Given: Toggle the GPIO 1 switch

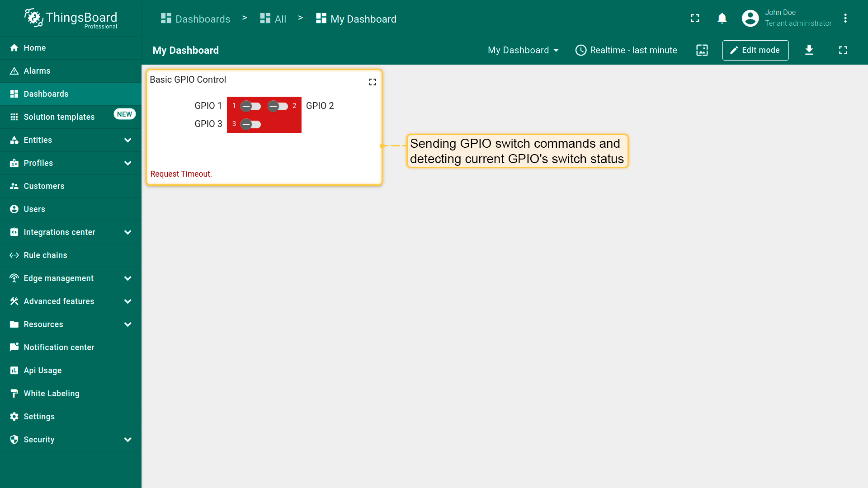Looking at the screenshot, I should tap(250, 106).
